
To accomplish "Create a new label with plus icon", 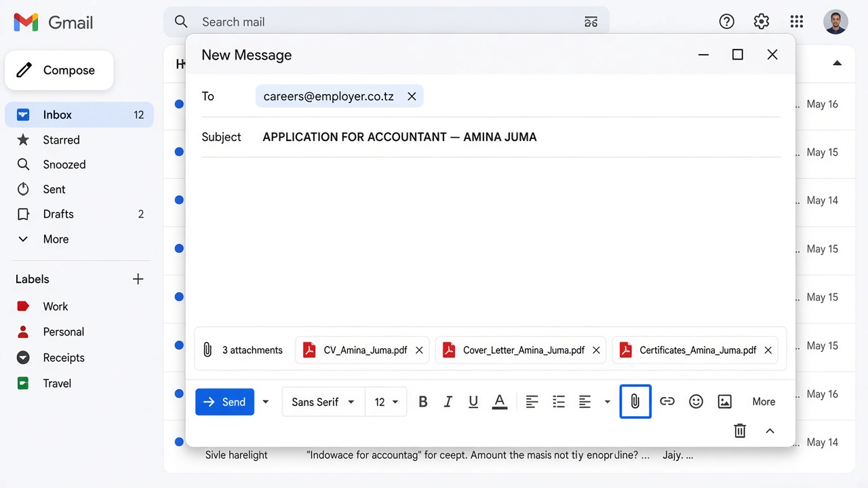I will click(x=138, y=279).
